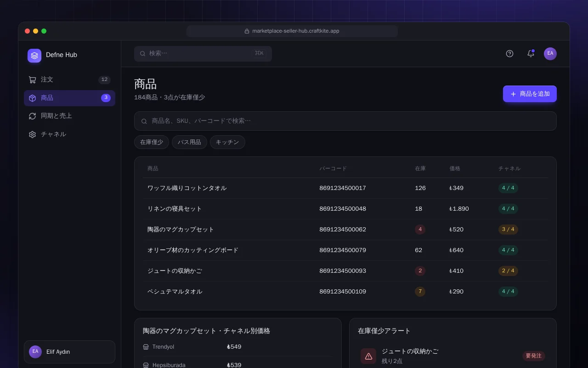Click the amber stock badge showing 7
Image resolution: width=588 pixels, height=368 pixels.
420,292
